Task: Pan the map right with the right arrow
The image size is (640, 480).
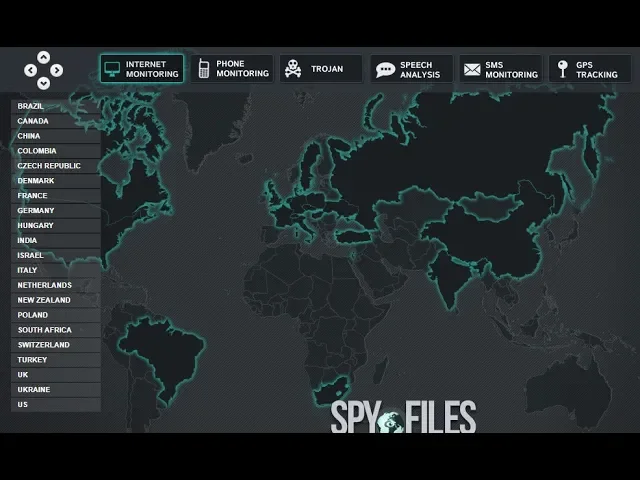Action: [57, 70]
